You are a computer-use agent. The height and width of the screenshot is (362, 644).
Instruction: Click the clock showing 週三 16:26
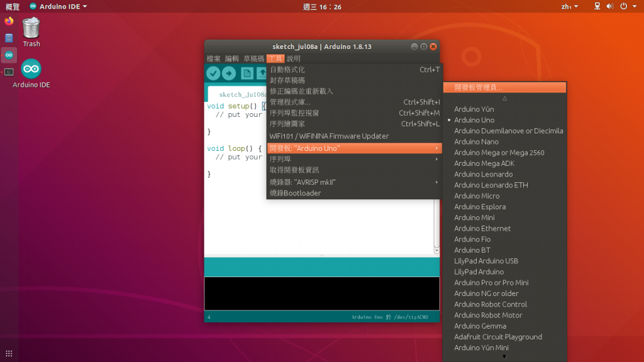tap(322, 6)
